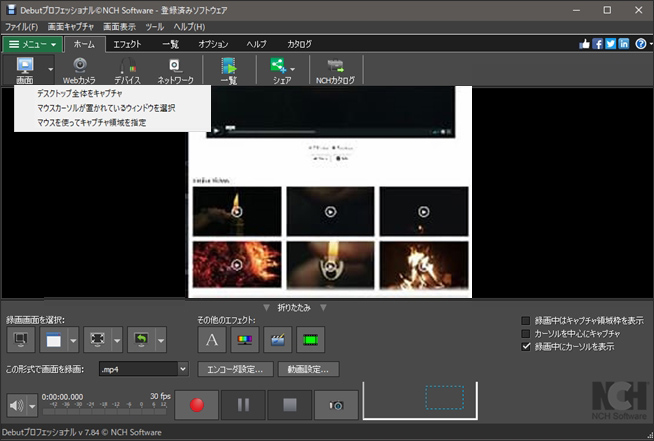Open the 一覧 recordings toolbar icon

point(229,71)
